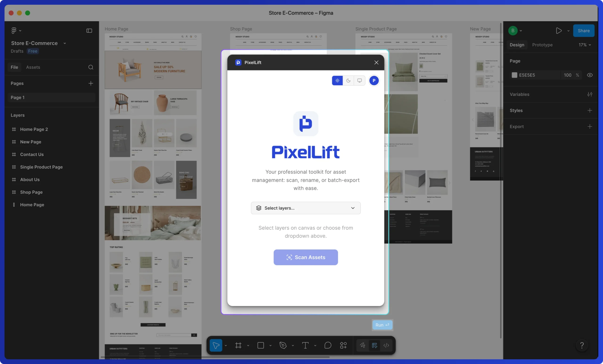Click the Present play icon
This screenshot has width=603, height=364.
coord(559,31)
